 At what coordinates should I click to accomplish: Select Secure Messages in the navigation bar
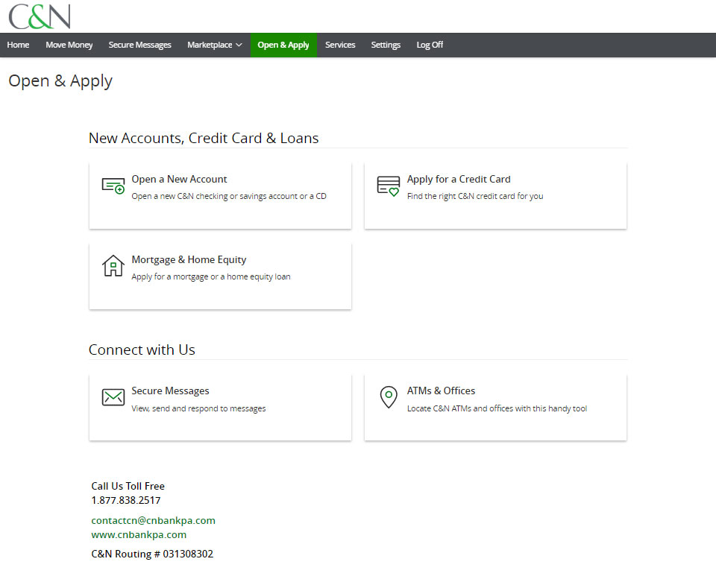click(139, 45)
